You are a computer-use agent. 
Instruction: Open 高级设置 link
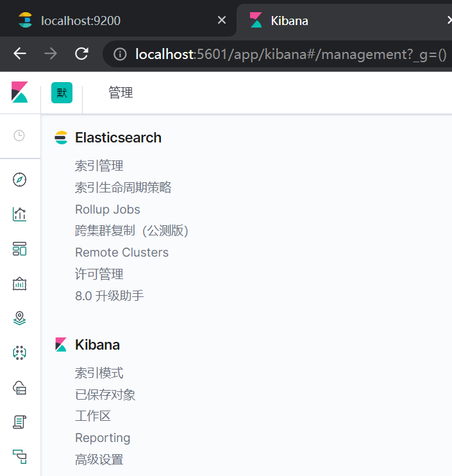pyautogui.click(x=99, y=459)
